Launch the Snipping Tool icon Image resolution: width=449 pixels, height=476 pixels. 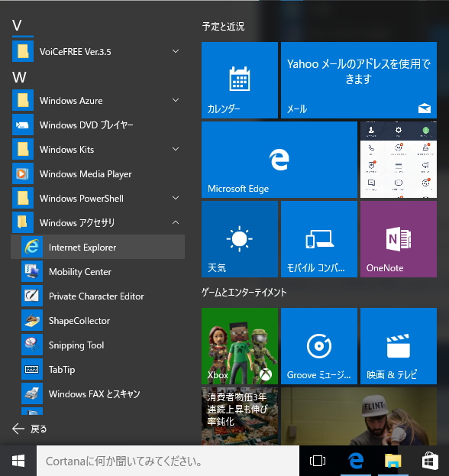tap(32, 345)
